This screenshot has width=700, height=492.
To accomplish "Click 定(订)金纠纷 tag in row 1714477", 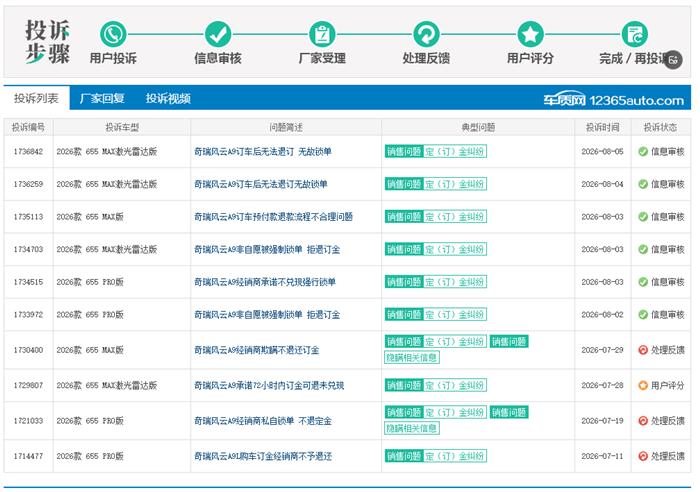I will [454, 456].
